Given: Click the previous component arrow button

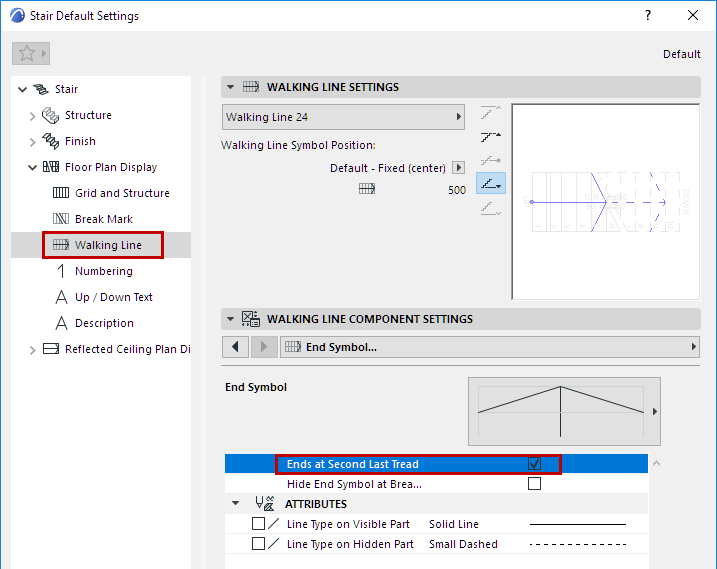Looking at the screenshot, I should (235, 347).
